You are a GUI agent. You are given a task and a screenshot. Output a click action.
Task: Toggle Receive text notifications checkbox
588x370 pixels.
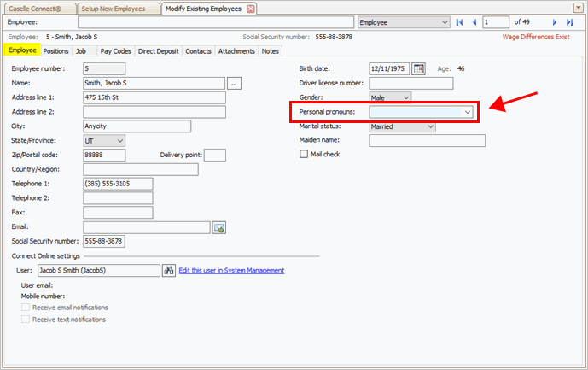coord(26,319)
